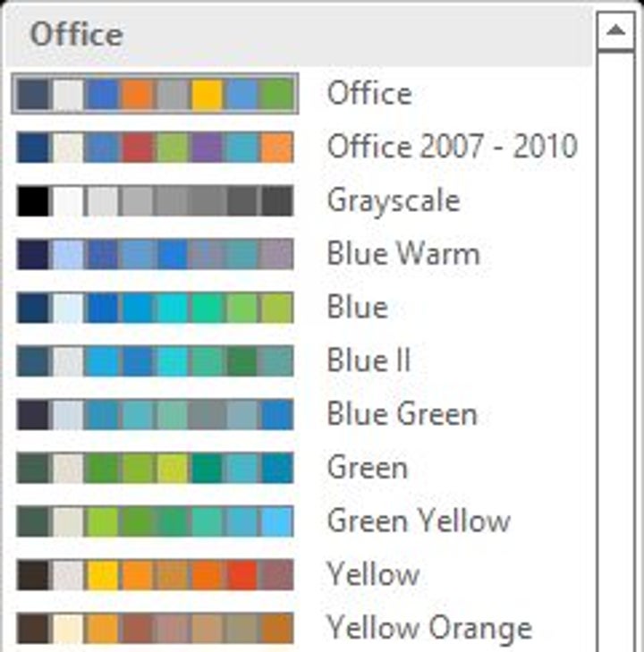Click the Office theme color palette swatches
The height and width of the screenshot is (652, 644).
pyautogui.click(x=155, y=94)
